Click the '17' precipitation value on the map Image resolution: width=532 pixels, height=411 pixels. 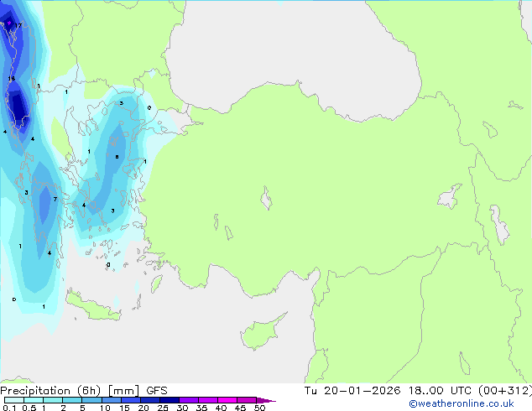(x=18, y=25)
